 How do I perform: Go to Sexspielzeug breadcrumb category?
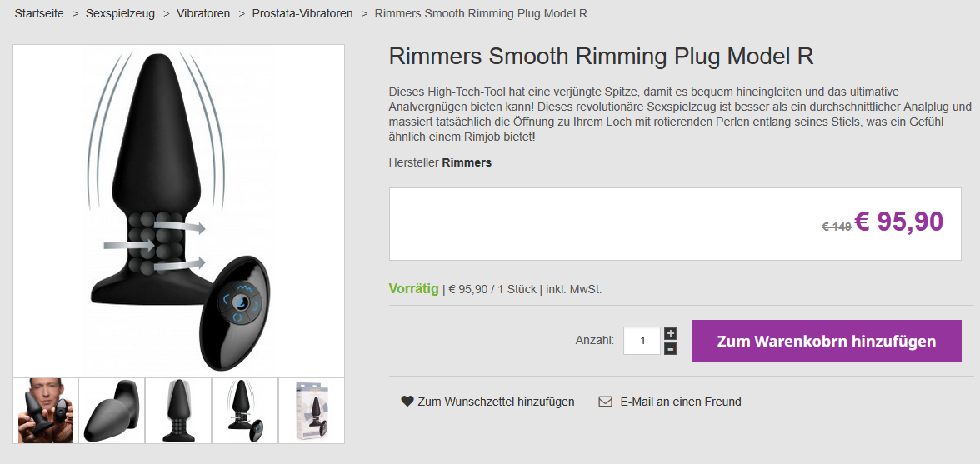click(120, 13)
